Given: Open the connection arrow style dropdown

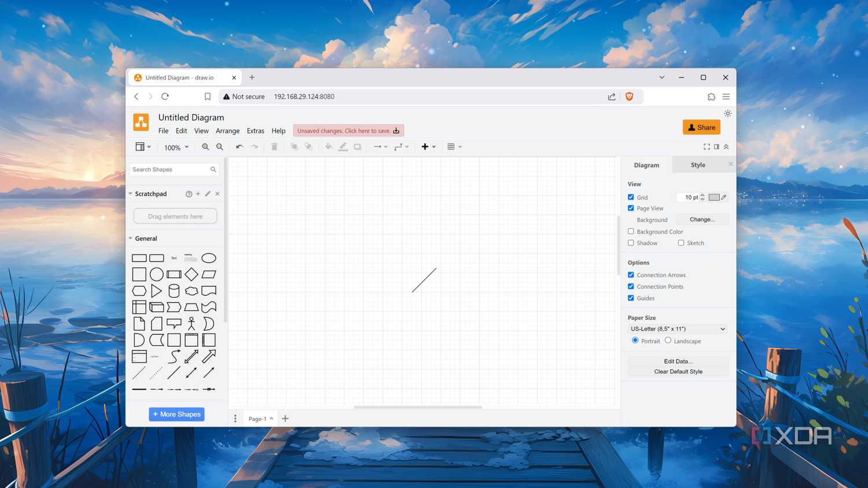Looking at the screenshot, I should pos(380,147).
